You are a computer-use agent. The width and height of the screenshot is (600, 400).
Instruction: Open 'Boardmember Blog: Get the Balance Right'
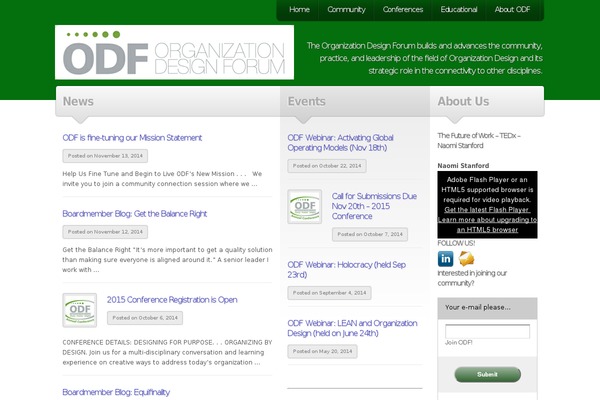click(x=135, y=214)
